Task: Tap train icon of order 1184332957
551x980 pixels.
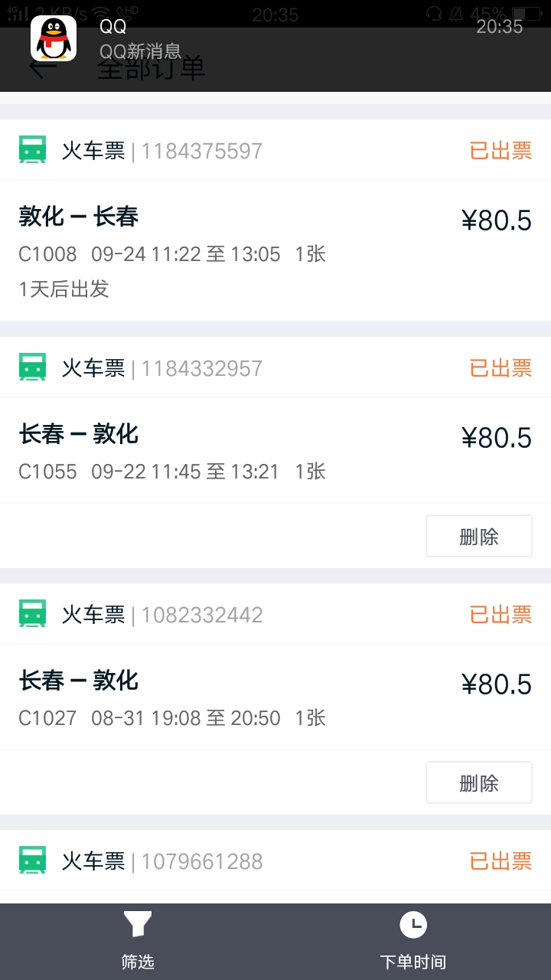Action: click(x=32, y=368)
